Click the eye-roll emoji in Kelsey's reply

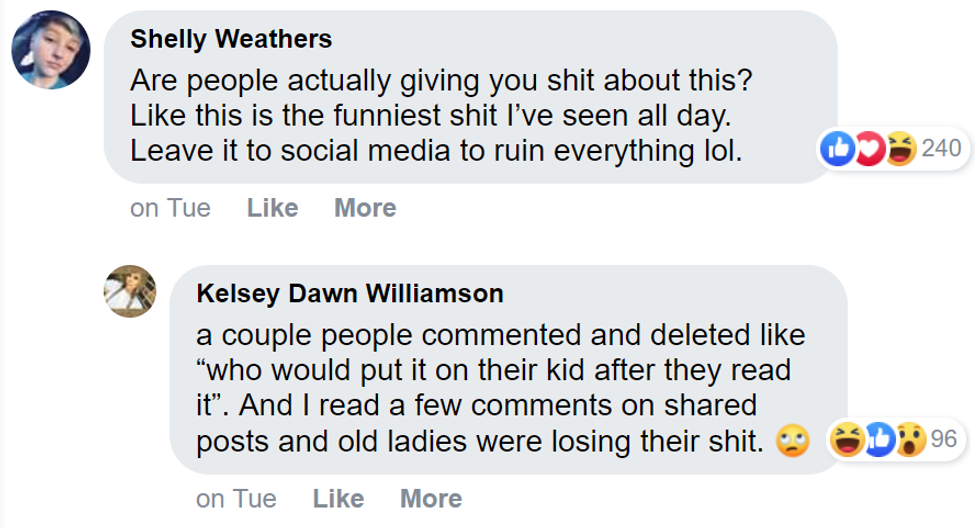791,441
